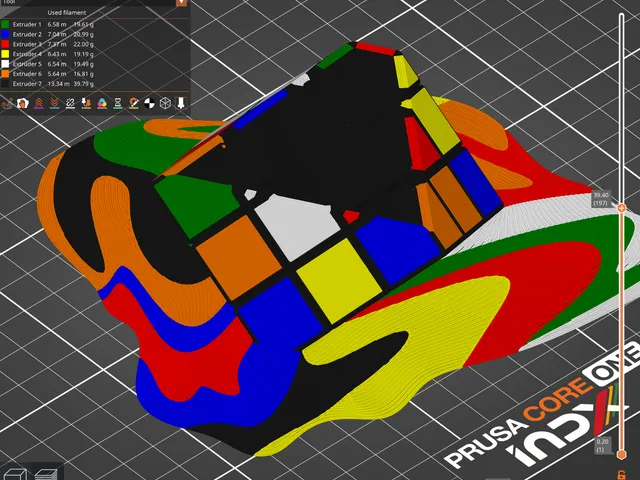Select the "Extruder 1" legend row label
This screenshot has width=640, height=480.
[27, 24]
